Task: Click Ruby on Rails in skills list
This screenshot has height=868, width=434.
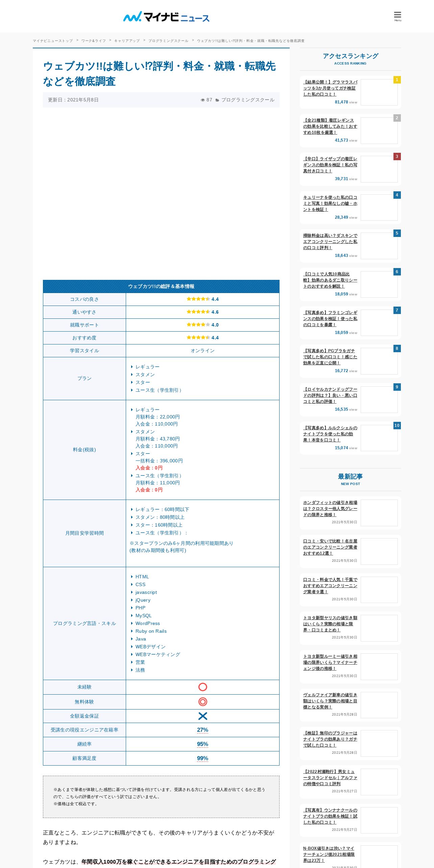Action: point(151,631)
